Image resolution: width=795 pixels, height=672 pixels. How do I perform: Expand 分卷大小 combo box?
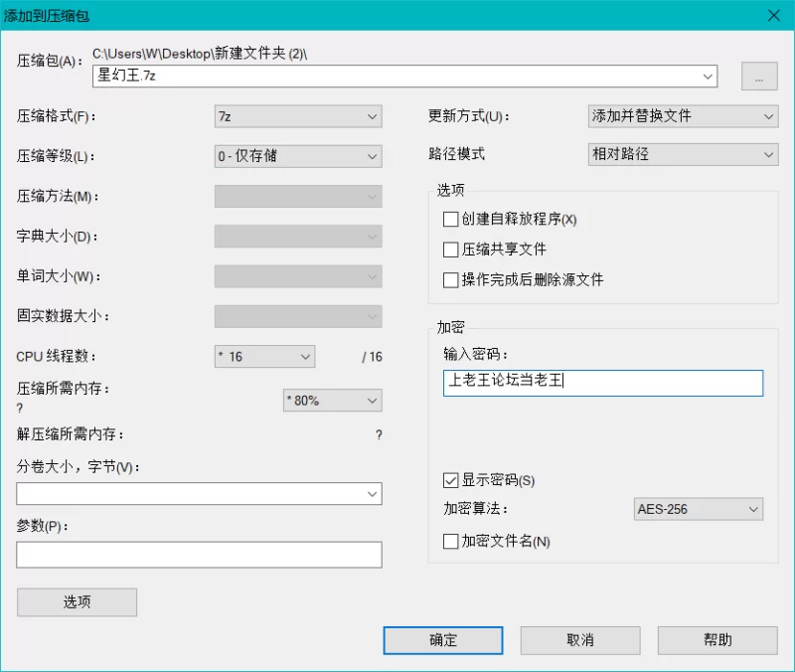pyautogui.click(x=199, y=493)
